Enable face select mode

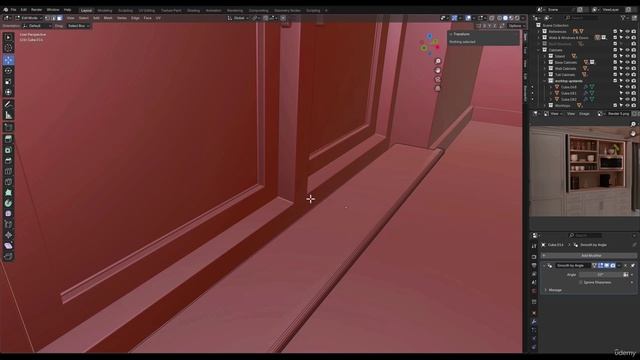(x=60, y=18)
